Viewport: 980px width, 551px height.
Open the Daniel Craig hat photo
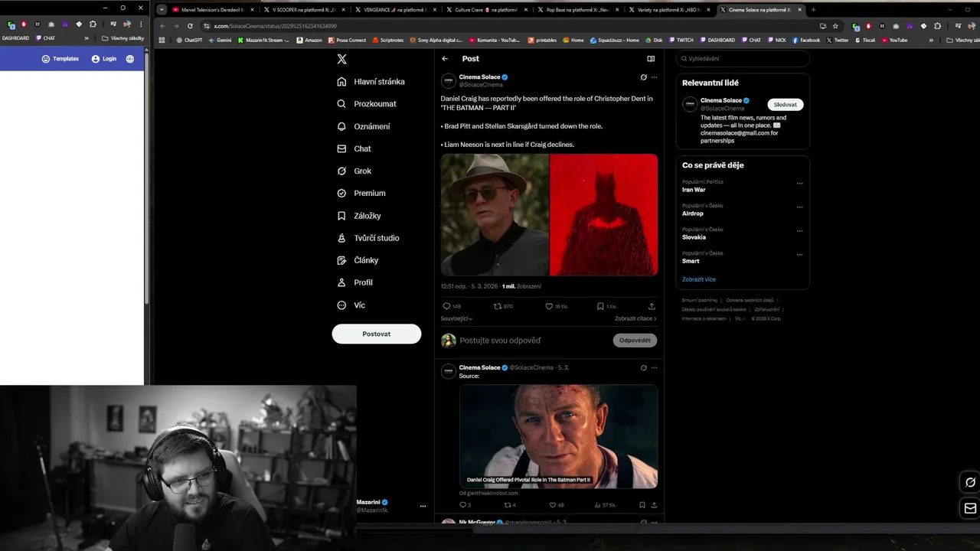495,214
